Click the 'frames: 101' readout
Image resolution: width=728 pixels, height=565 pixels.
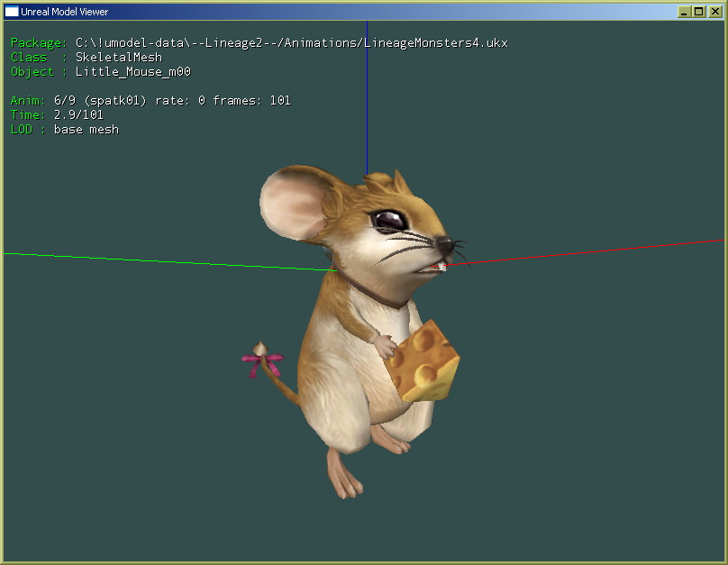(251, 100)
